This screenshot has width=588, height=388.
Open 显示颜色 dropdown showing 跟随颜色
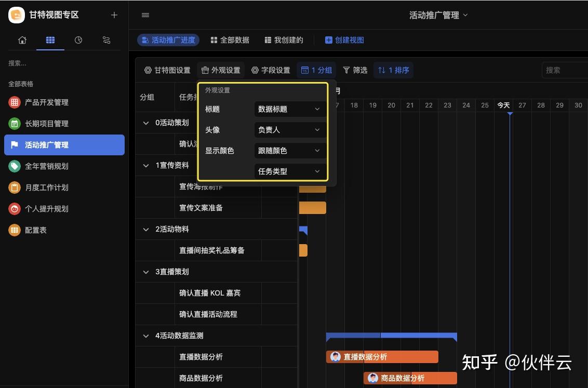pos(289,151)
